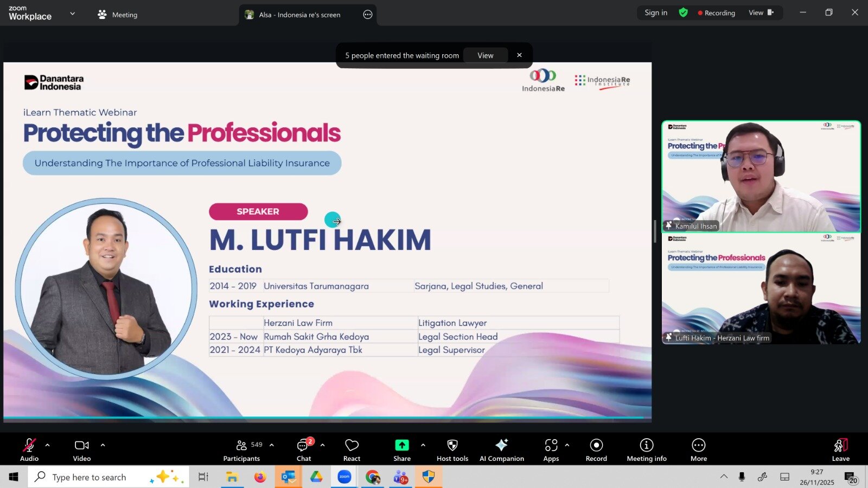Click View in waiting room notification
868x488 pixels.
click(485, 55)
